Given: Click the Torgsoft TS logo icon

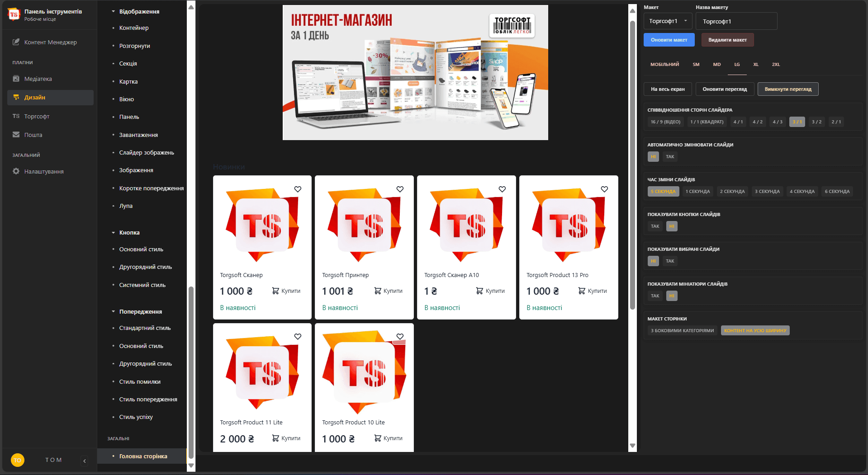Looking at the screenshot, I should [14, 14].
